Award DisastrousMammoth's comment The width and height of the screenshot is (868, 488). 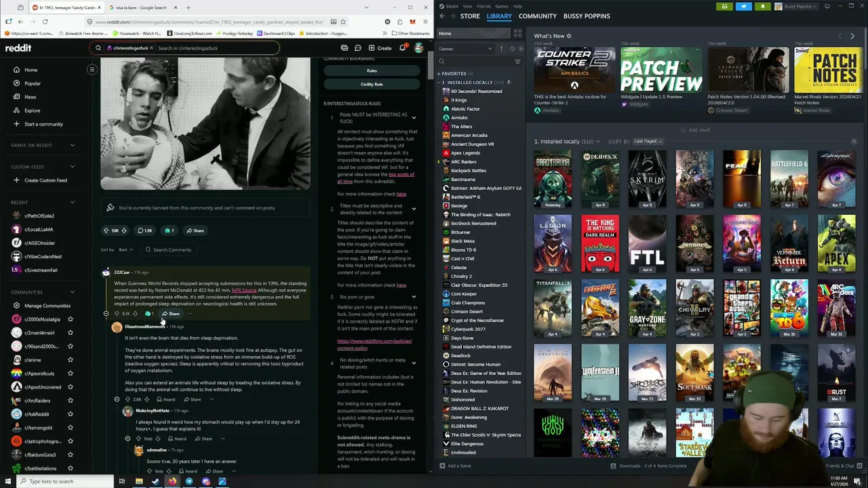(165, 399)
